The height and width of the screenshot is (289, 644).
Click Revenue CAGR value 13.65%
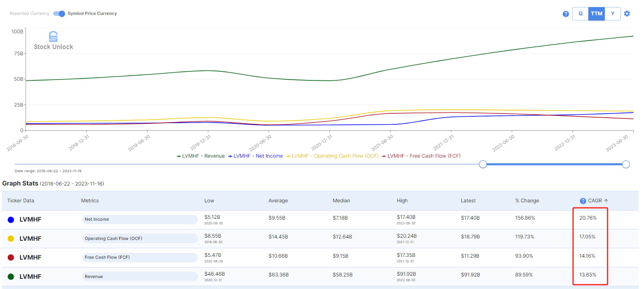(x=588, y=275)
